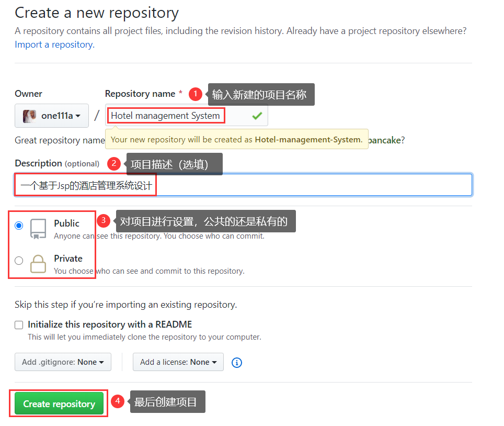Click the green checkmark beside repository name
This screenshot has height=426, width=504.
pos(257,115)
